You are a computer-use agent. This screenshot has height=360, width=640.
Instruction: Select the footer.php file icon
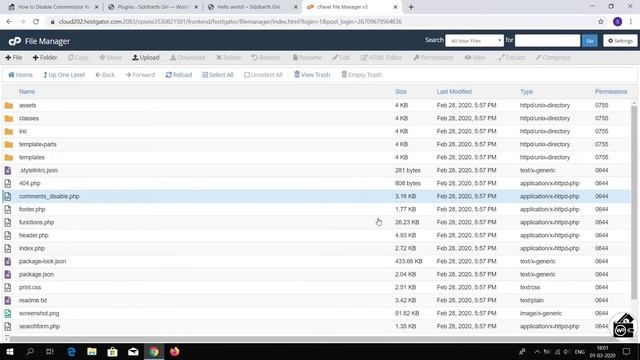pyautogui.click(x=8, y=209)
